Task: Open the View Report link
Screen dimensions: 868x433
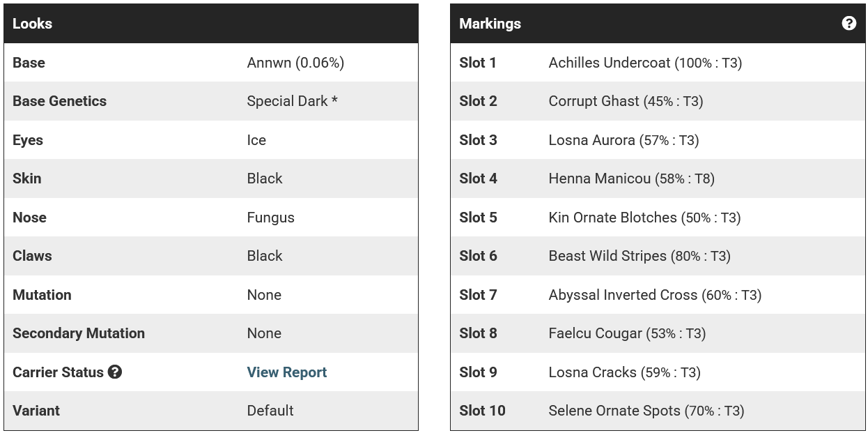Action: click(x=287, y=372)
